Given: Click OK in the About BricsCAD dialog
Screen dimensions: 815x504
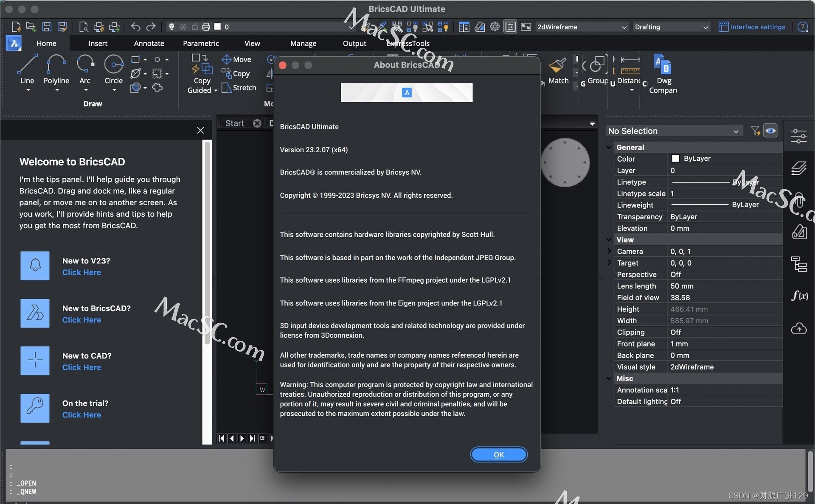Looking at the screenshot, I should 499,454.
